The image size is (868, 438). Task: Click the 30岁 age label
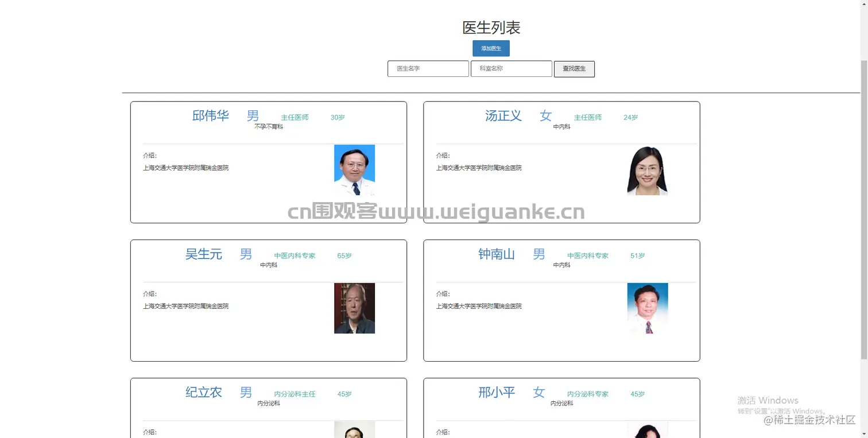(338, 118)
